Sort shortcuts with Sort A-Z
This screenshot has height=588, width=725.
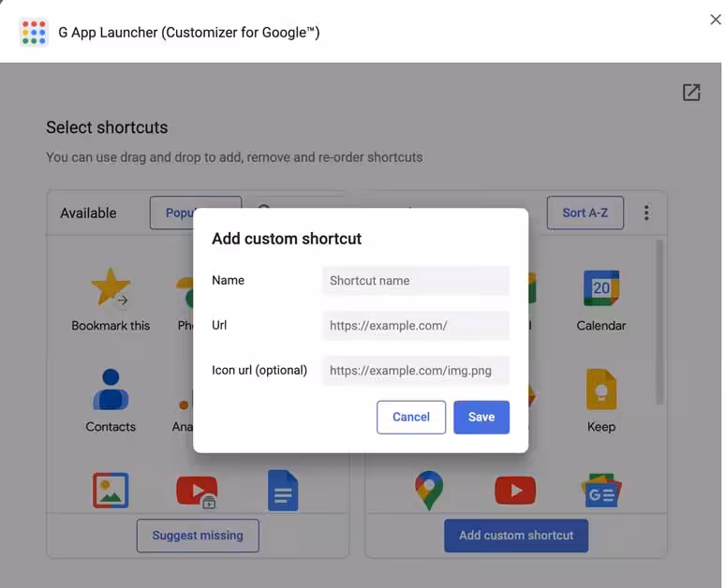point(584,213)
